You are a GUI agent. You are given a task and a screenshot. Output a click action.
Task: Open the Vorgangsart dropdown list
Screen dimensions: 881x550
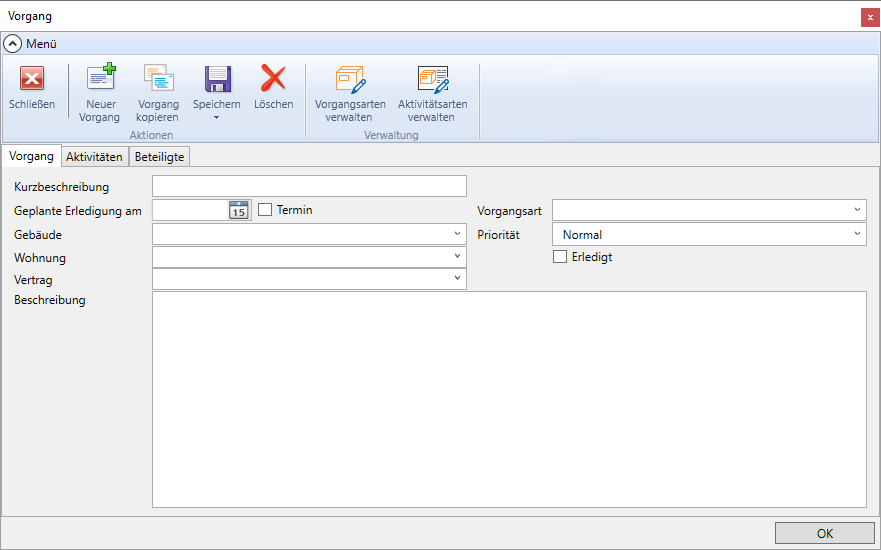(x=857, y=210)
